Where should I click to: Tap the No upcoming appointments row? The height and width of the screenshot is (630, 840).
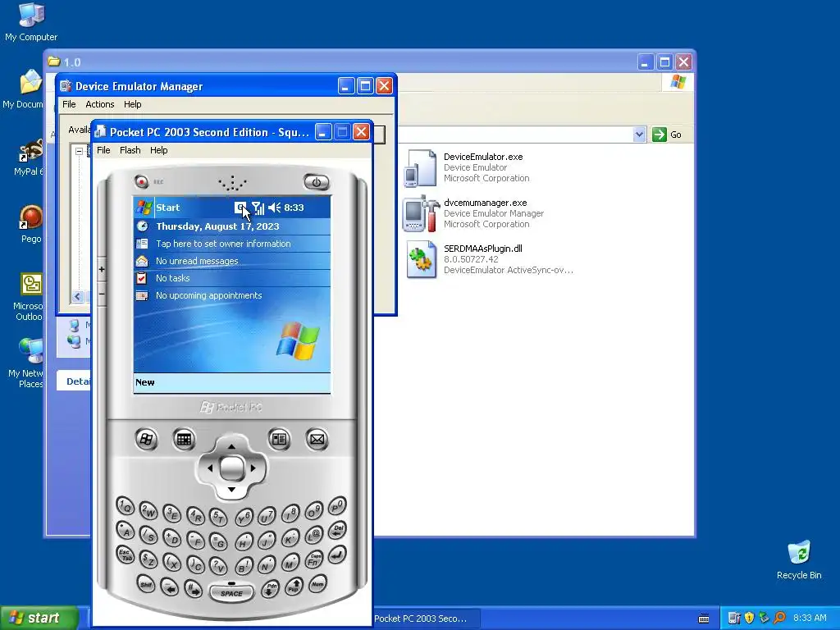(231, 295)
